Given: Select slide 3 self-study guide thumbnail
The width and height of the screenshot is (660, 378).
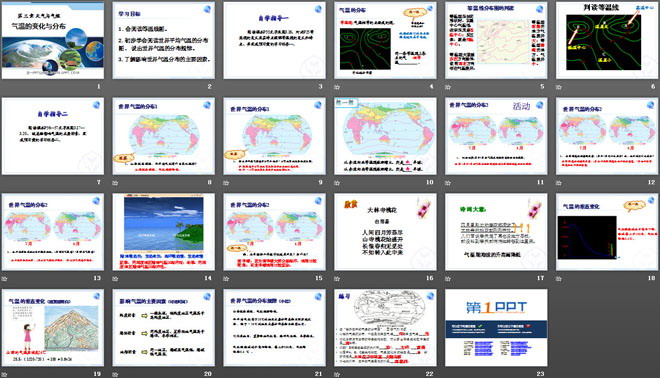Looking at the screenshot, I should 274,40.
